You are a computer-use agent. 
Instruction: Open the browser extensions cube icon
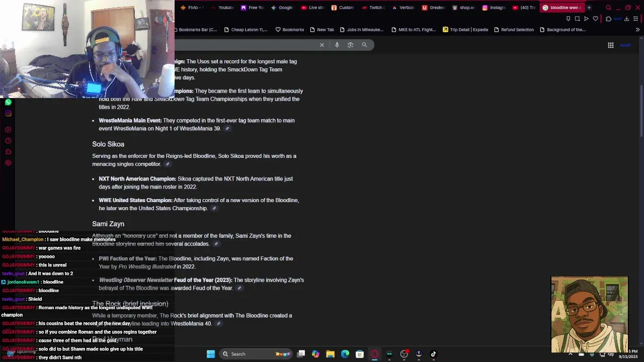608,19
